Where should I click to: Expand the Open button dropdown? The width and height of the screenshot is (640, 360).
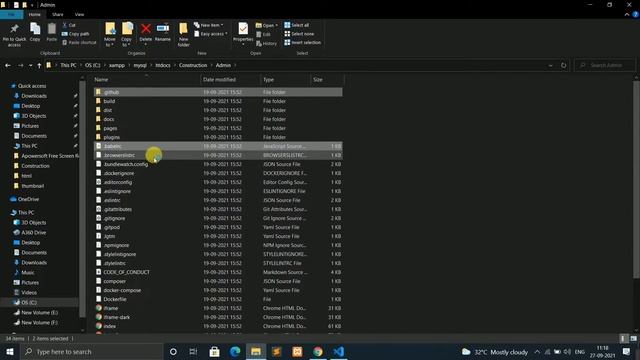coord(276,25)
